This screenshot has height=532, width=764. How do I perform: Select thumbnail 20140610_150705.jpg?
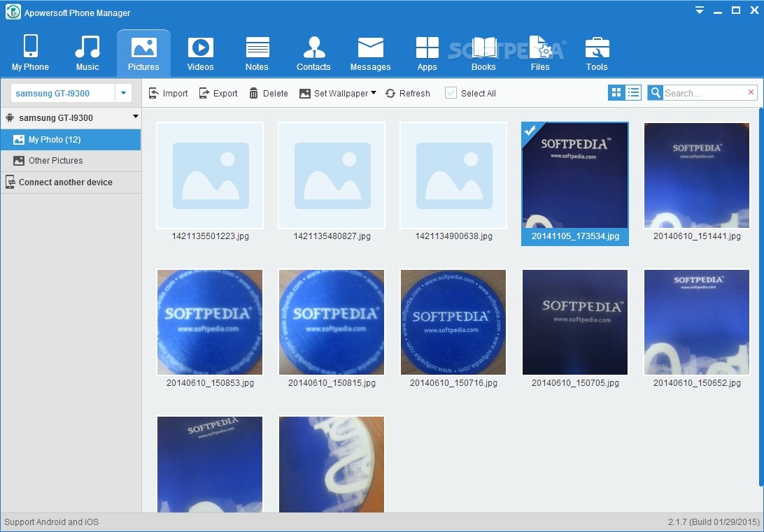(x=575, y=322)
